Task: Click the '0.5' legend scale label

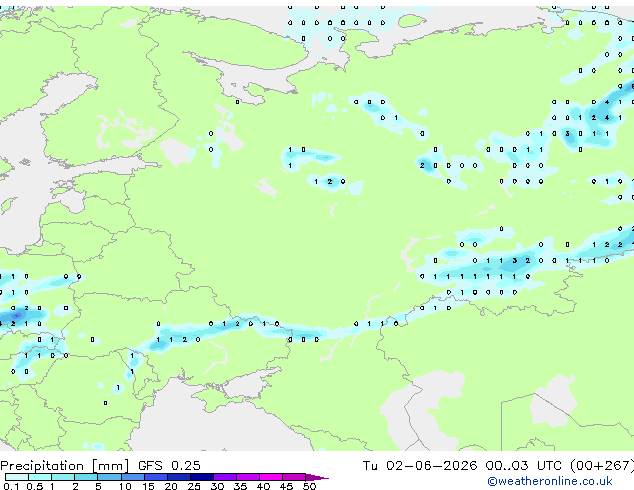Action: (35, 486)
